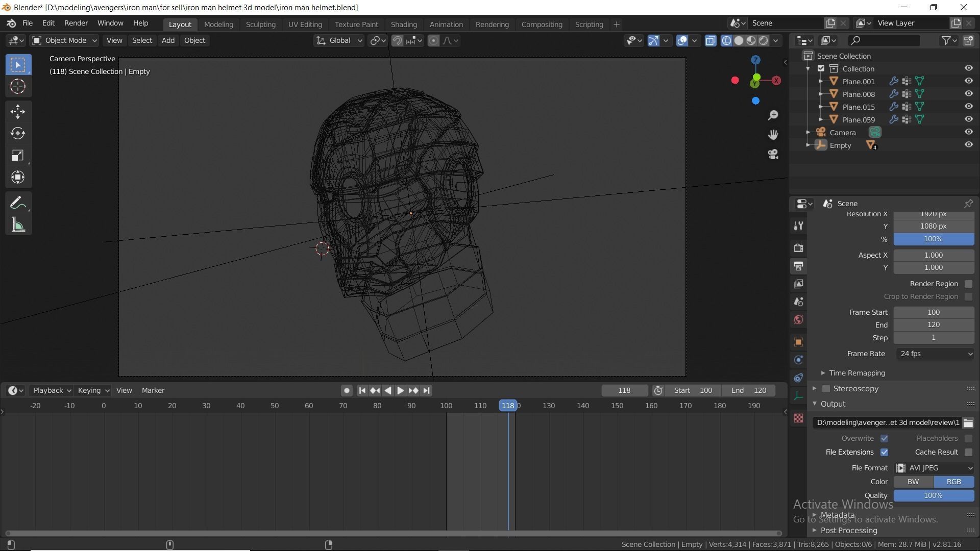Open the Render properties tab
Image resolution: width=980 pixels, height=551 pixels.
(x=799, y=248)
